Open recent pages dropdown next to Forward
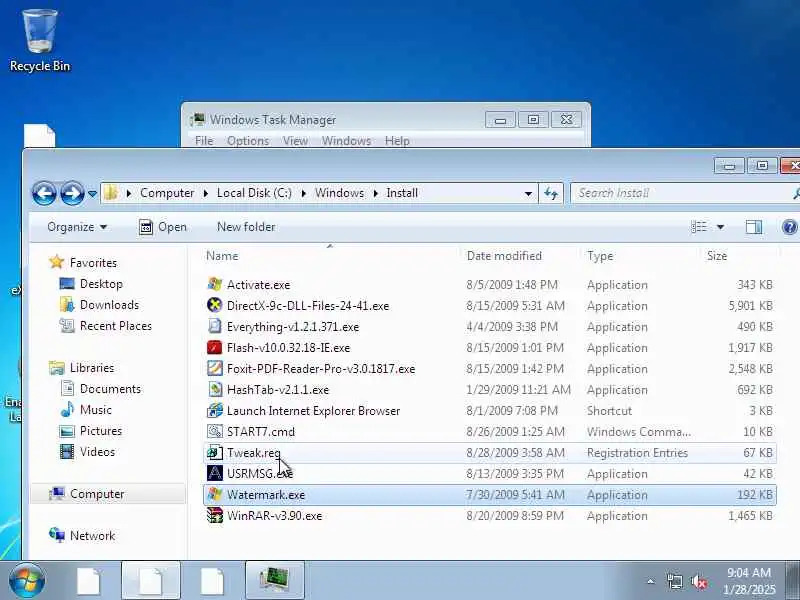Screen dimensions: 800x600 (x=92, y=194)
